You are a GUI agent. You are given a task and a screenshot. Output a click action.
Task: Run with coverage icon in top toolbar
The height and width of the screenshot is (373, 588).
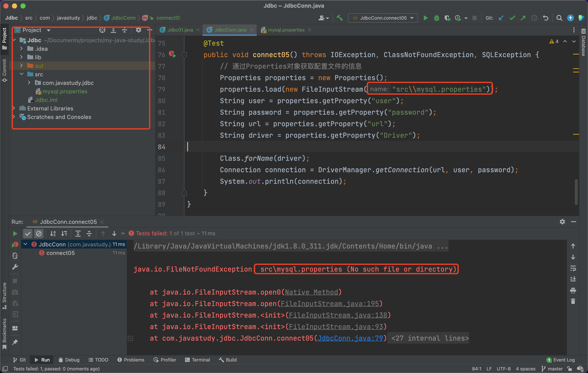point(447,18)
